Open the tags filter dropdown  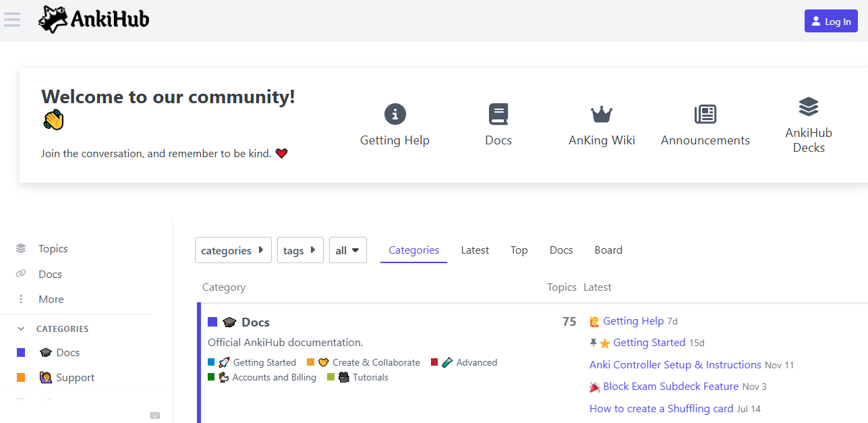coord(300,250)
